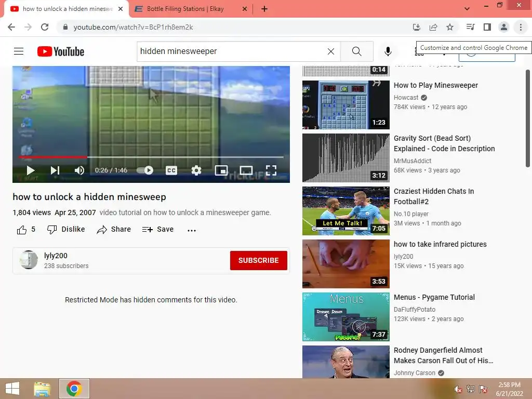The width and height of the screenshot is (532, 399).
Task: Open video player settings gear
Action: pyautogui.click(x=196, y=170)
